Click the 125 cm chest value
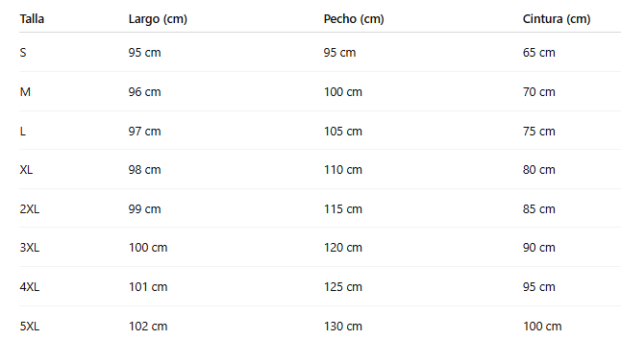The image size is (621, 364). click(x=343, y=287)
